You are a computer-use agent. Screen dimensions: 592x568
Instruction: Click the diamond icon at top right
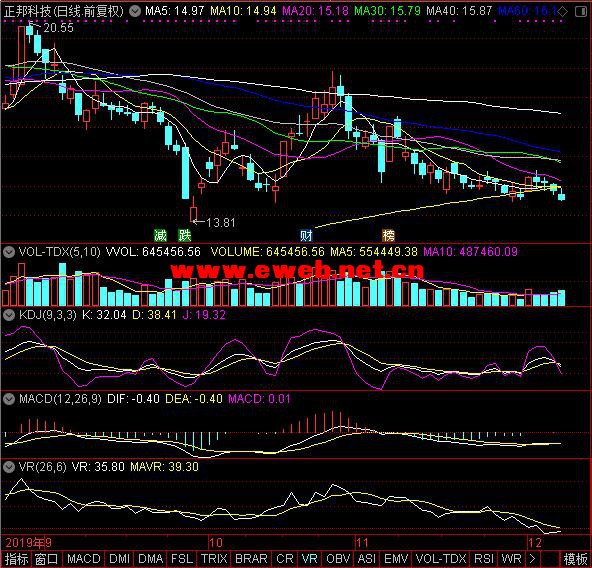[x=563, y=12]
